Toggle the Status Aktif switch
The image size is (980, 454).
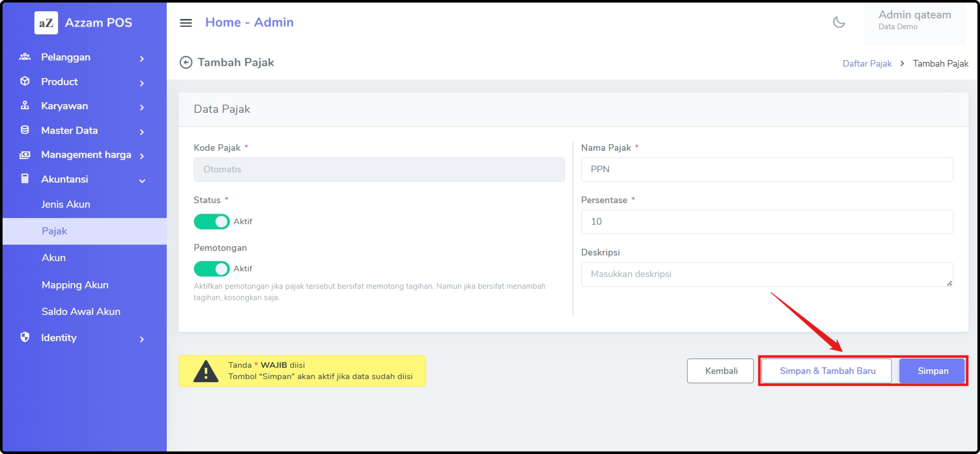coord(212,221)
